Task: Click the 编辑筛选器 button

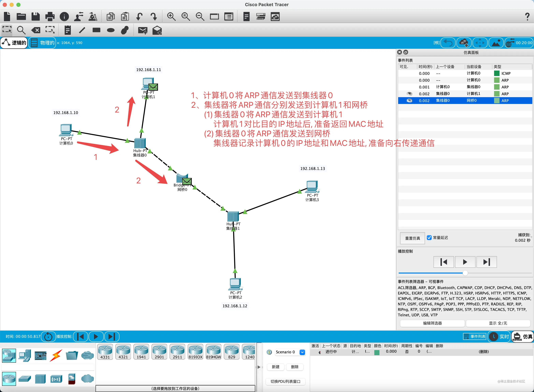Action: tap(432, 323)
